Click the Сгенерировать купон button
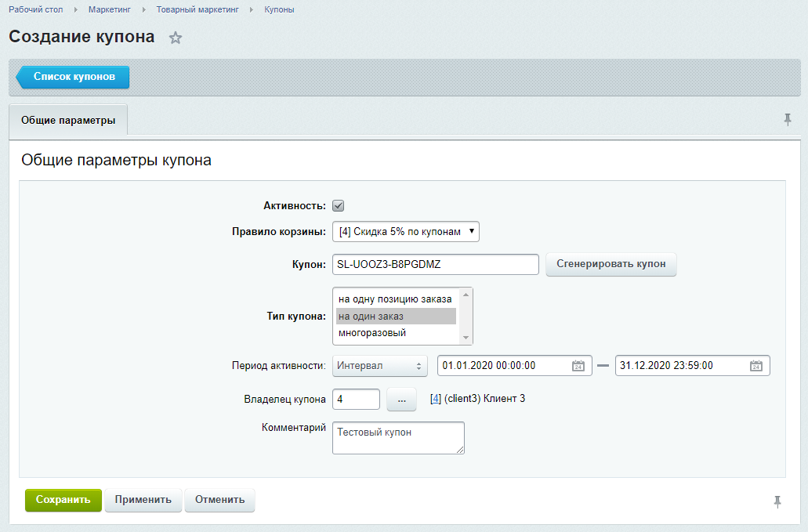 point(611,264)
